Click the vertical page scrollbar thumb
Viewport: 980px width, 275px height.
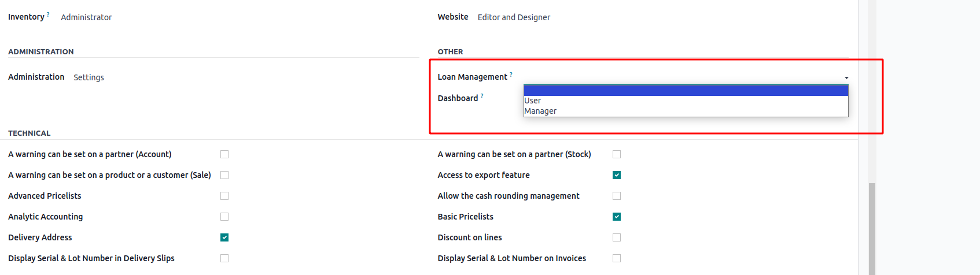pyautogui.click(x=872, y=229)
